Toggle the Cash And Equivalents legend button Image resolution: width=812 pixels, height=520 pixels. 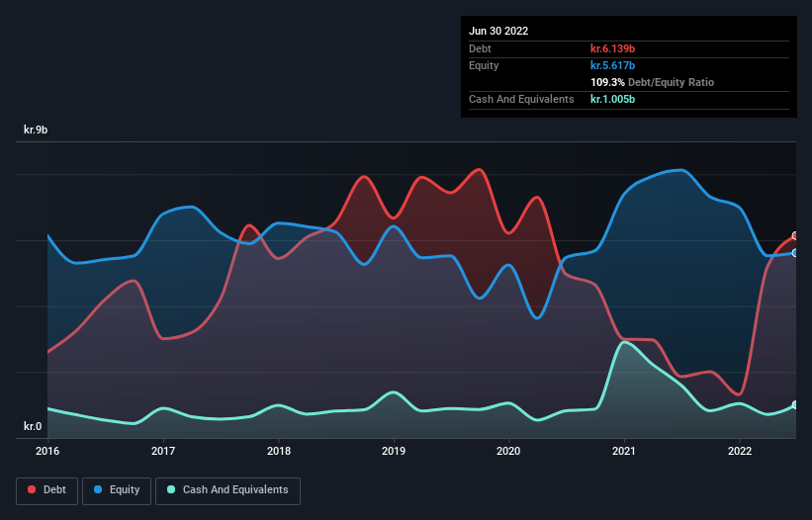pyautogui.click(x=227, y=490)
